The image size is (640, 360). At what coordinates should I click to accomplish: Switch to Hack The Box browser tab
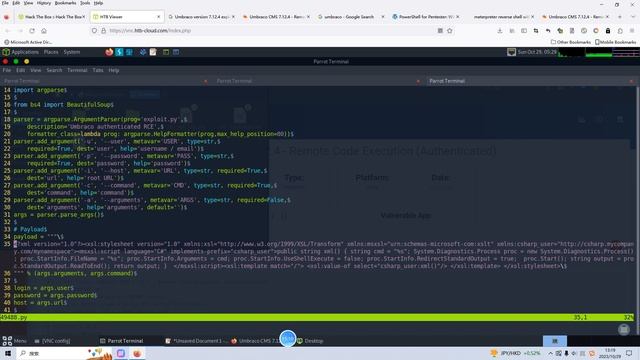[x=51, y=17]
